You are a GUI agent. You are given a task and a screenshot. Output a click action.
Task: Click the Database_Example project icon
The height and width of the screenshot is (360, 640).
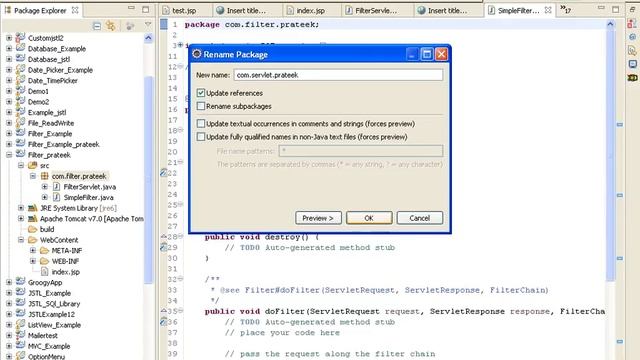(x=20, y=48)
